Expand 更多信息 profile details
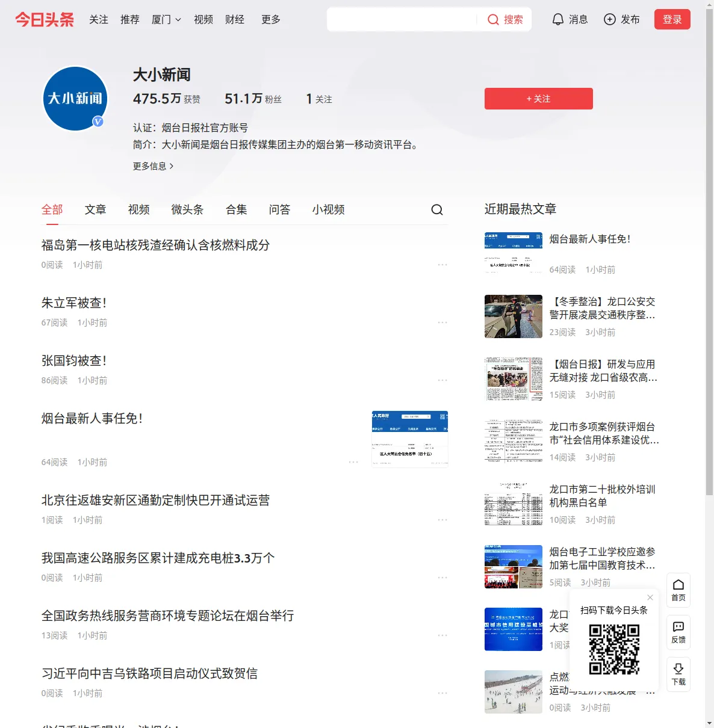 [x=154, y=166]
